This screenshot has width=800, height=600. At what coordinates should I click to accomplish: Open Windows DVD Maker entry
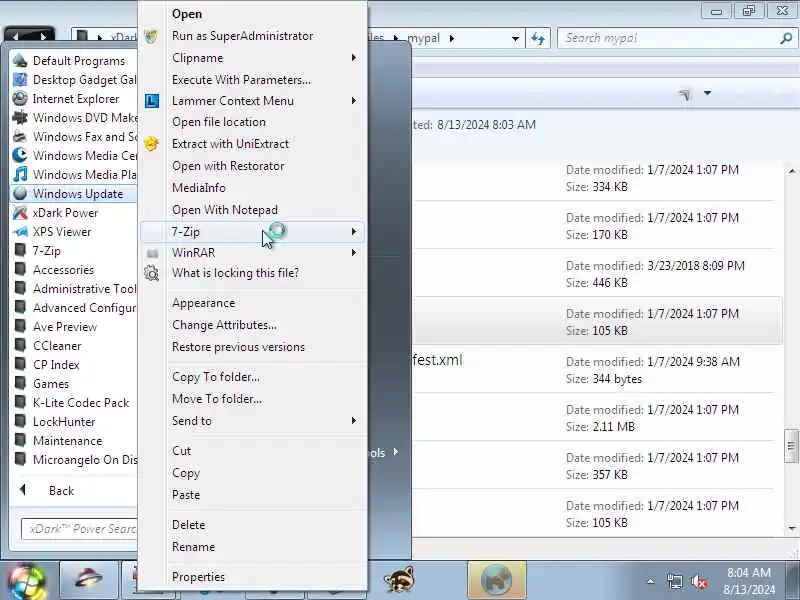pyautogui.click(x=74, y=118)
